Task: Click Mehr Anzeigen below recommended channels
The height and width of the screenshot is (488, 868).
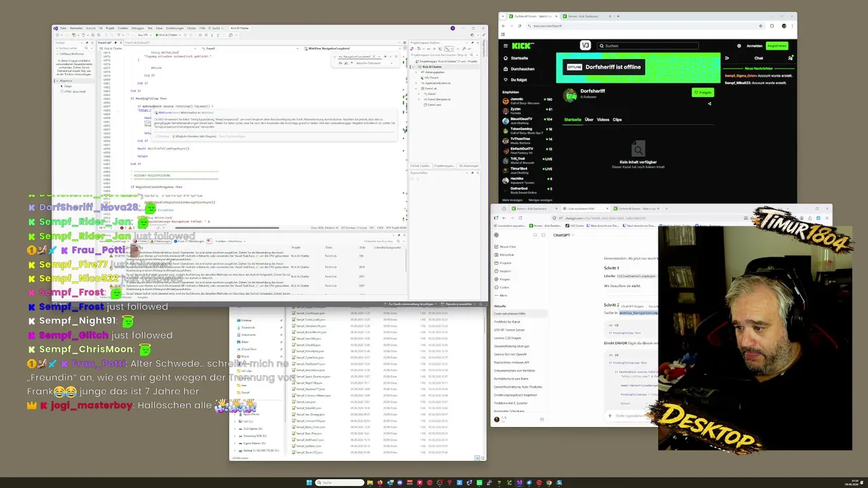Action: coord(511,200)
